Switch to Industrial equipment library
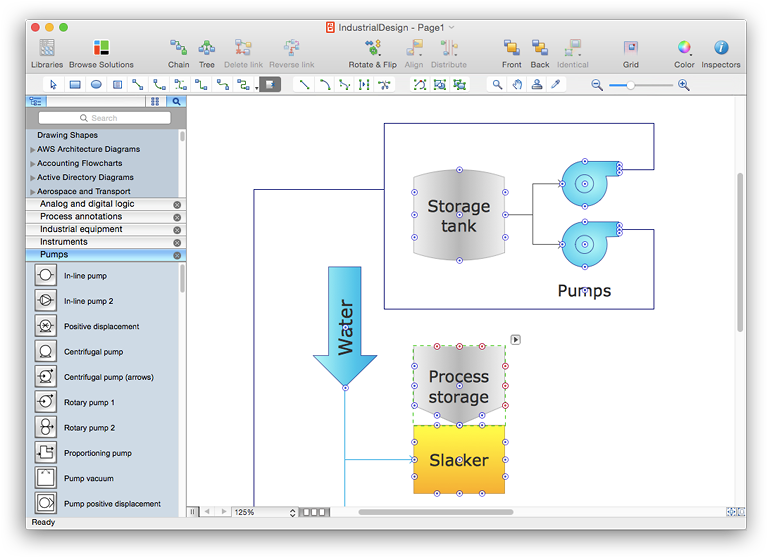Image resolution: width=767 pixels, height=557 pixels. [81, 229]
